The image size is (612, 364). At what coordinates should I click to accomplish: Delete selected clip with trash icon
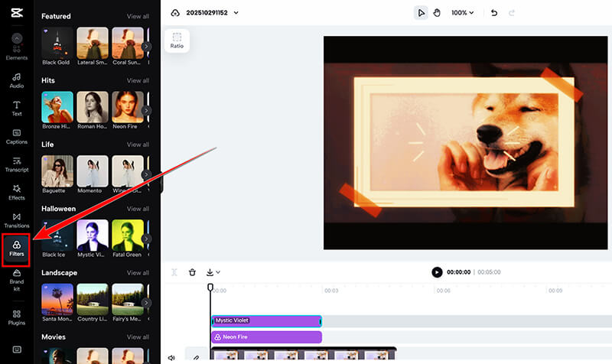coord(192,272)
